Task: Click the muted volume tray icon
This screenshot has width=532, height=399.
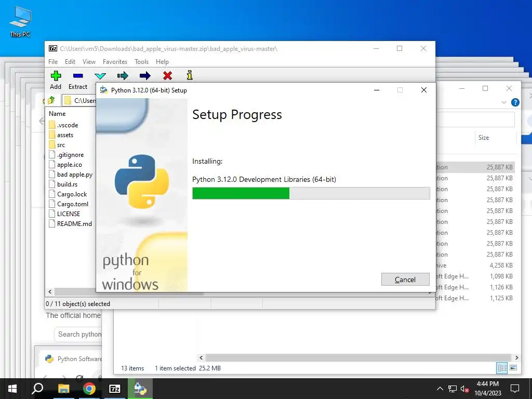Action: point(464,389)
